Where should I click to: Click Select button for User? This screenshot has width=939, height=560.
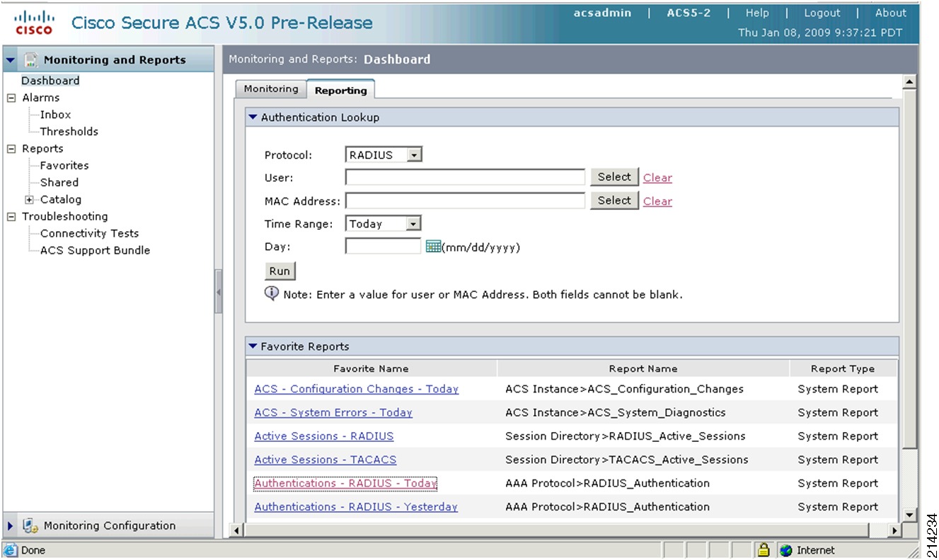click(x=614, y=177)
